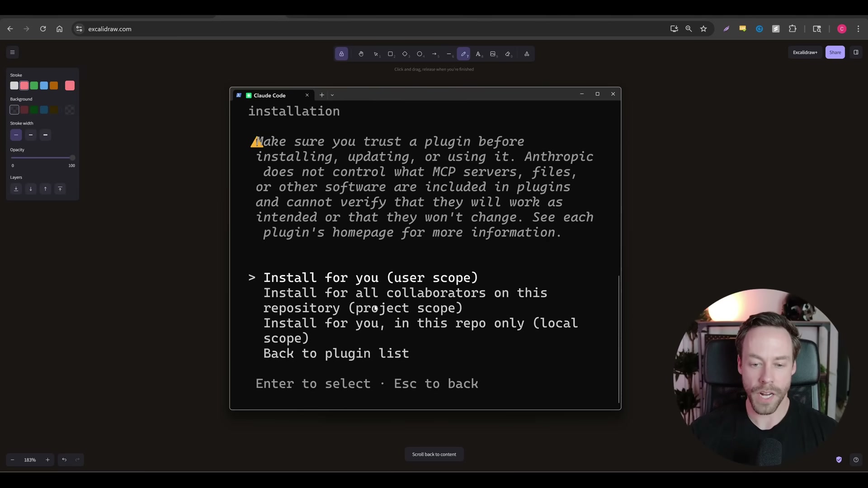This screenshot has width=868, height=488.
Task: Click Scroll back to content
Action: [434, 455]
